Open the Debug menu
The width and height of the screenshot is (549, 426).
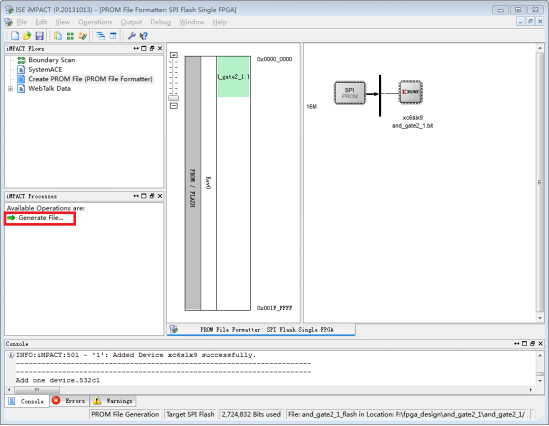tap(161, 22)
